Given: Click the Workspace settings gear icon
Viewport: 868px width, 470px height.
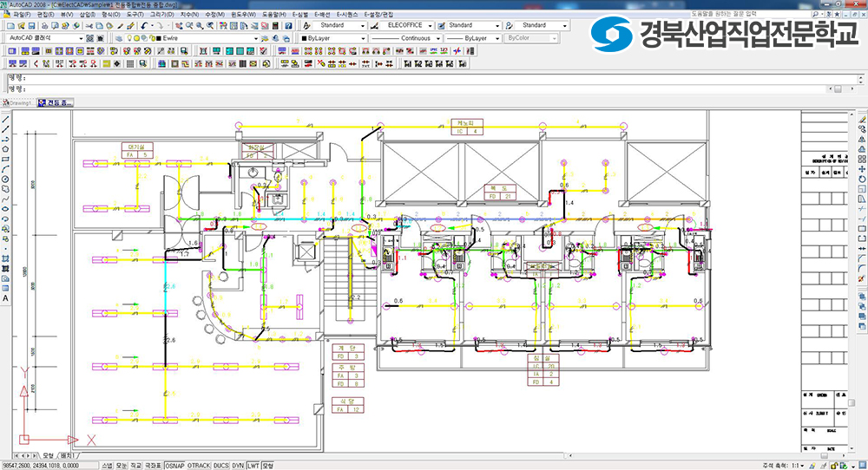Looking at the screenshot, I should [89, 39].
